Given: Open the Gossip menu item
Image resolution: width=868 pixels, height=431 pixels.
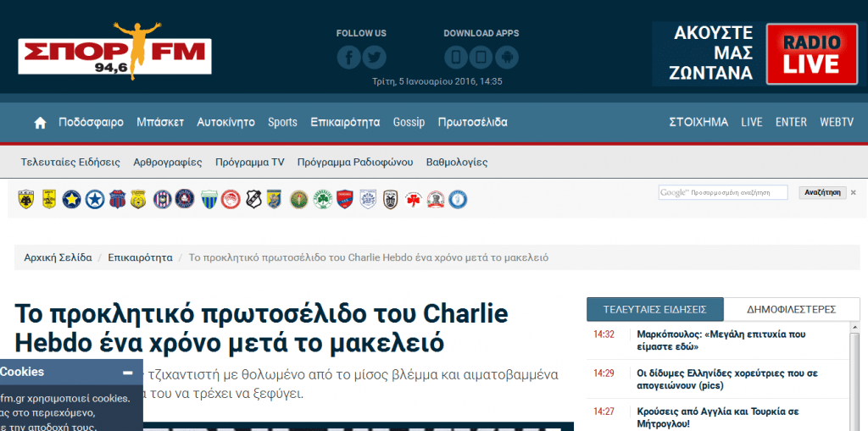Looking at the screenshot, I should coord(409,122).
